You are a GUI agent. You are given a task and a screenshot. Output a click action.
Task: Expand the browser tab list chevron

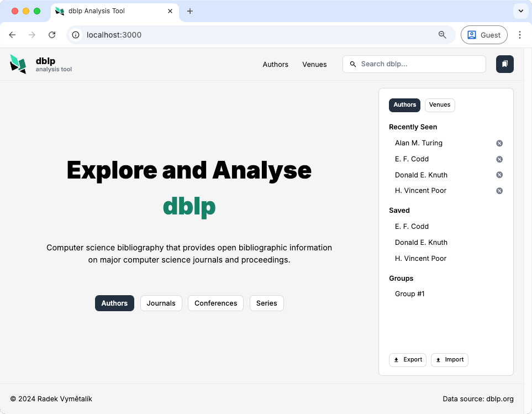tap(520, 11)
